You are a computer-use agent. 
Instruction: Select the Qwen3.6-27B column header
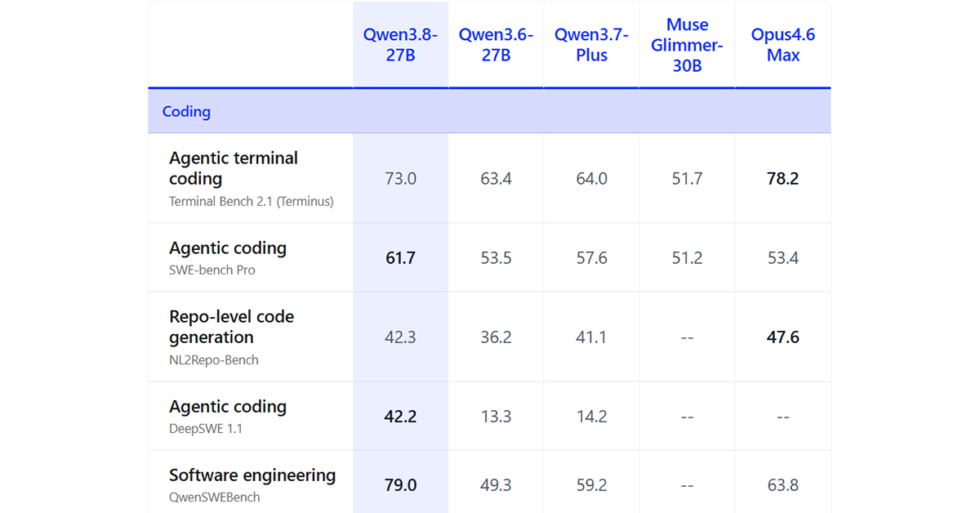[496, 45]
